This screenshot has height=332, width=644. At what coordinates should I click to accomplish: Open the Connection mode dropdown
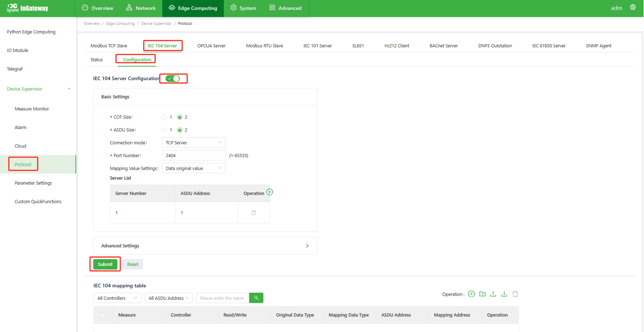pyautogui.click(x=194, y=143)
